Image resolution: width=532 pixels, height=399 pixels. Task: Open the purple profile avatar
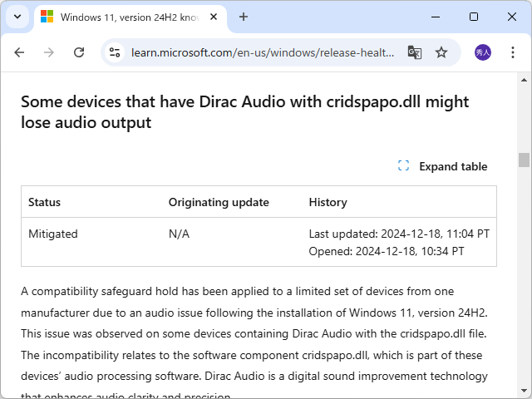pos(482,52)
